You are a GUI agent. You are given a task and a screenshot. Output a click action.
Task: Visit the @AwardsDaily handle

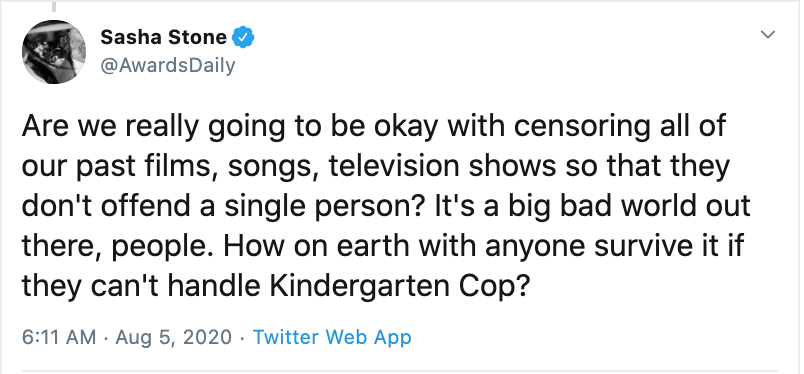coord(168,66)
